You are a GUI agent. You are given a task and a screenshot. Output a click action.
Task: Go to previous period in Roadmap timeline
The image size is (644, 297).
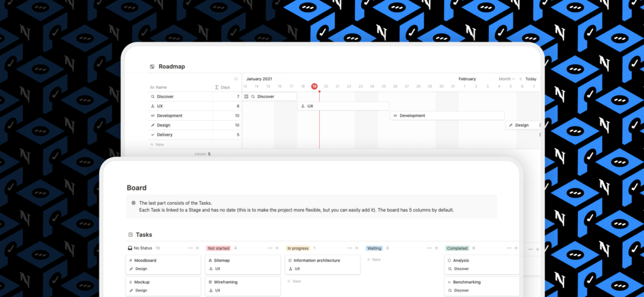[x=520, y=79]
